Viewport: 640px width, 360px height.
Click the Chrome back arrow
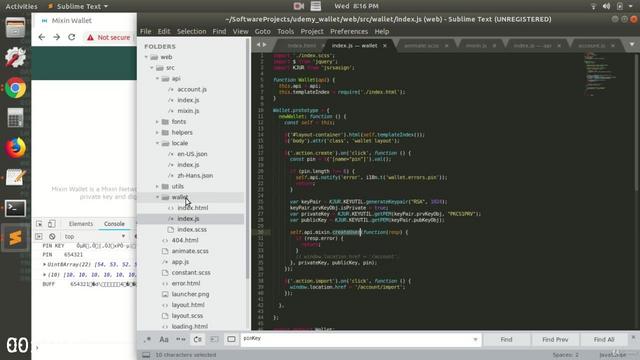tap(42, 37)
